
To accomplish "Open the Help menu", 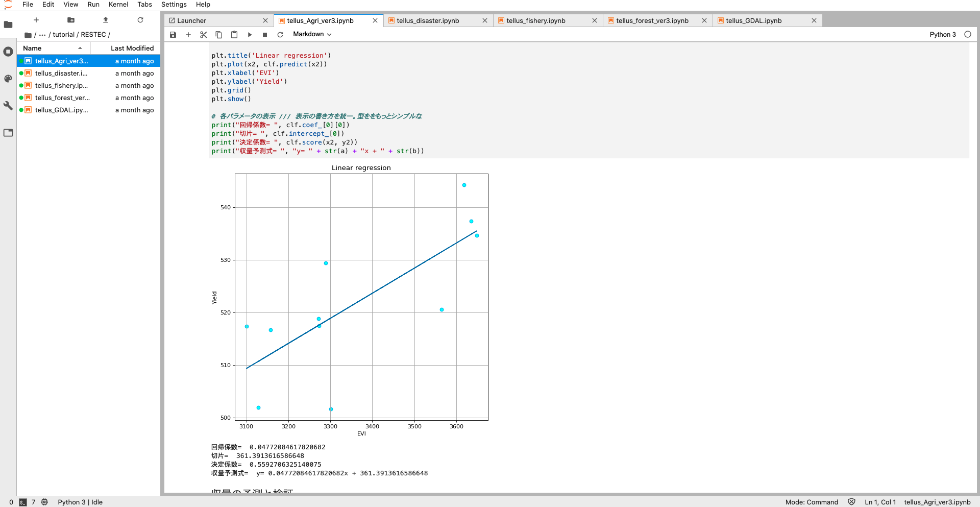I will pos(203,5).
